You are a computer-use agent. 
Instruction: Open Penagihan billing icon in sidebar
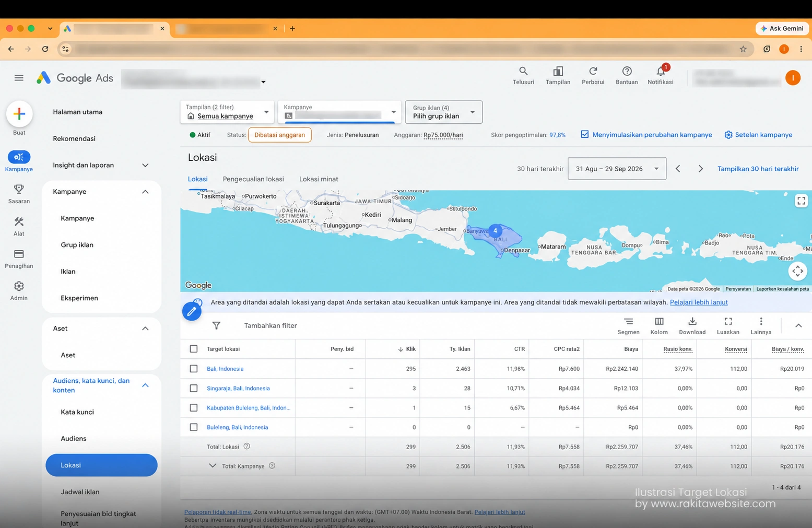click(19, 254)
